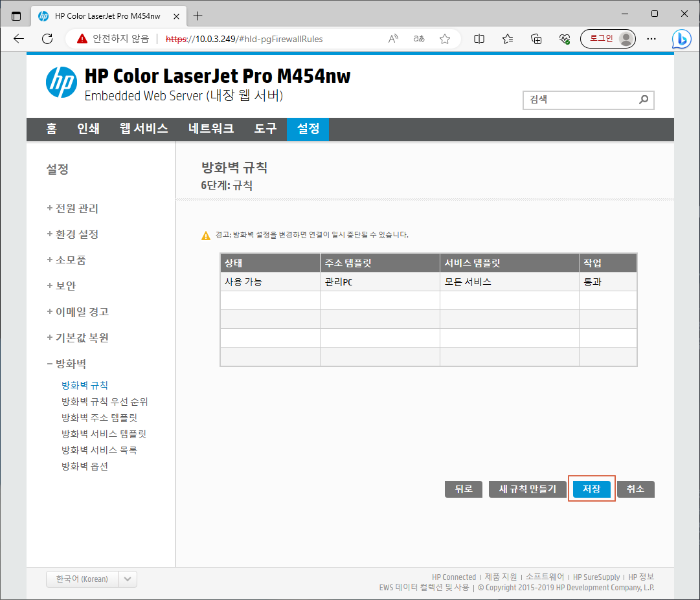The height and width of the screenshot is (600, 700).
Task: Switch to the 인쇄 tab
Action: point(89,129)
